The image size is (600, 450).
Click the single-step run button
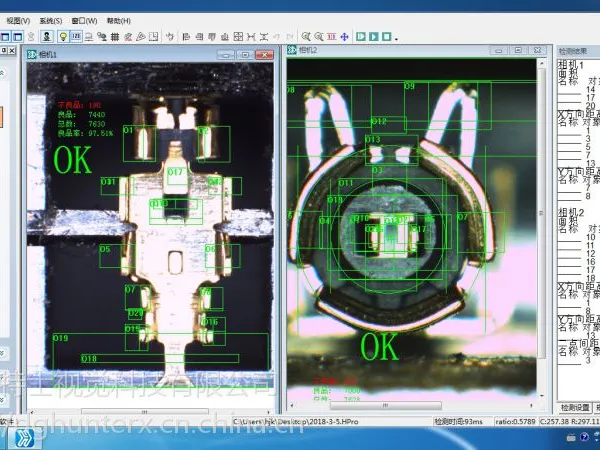click(x=361, y=37)
